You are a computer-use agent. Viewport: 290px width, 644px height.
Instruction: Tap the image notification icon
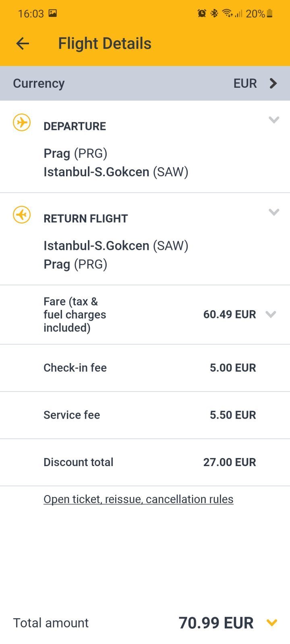coord(53,13)
